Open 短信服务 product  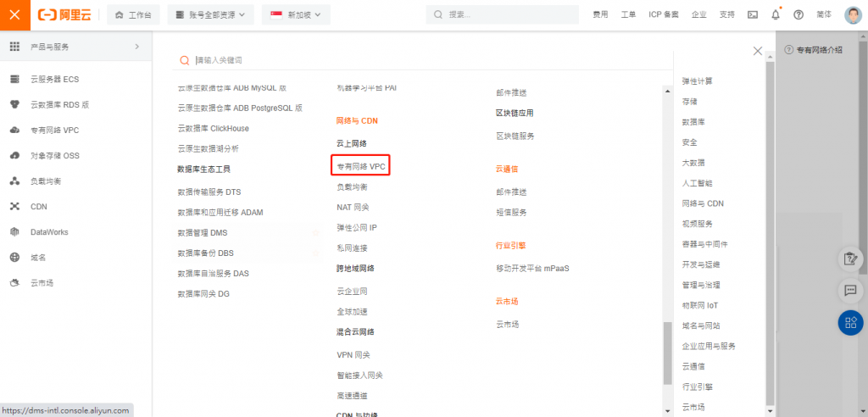coord(511,213)
